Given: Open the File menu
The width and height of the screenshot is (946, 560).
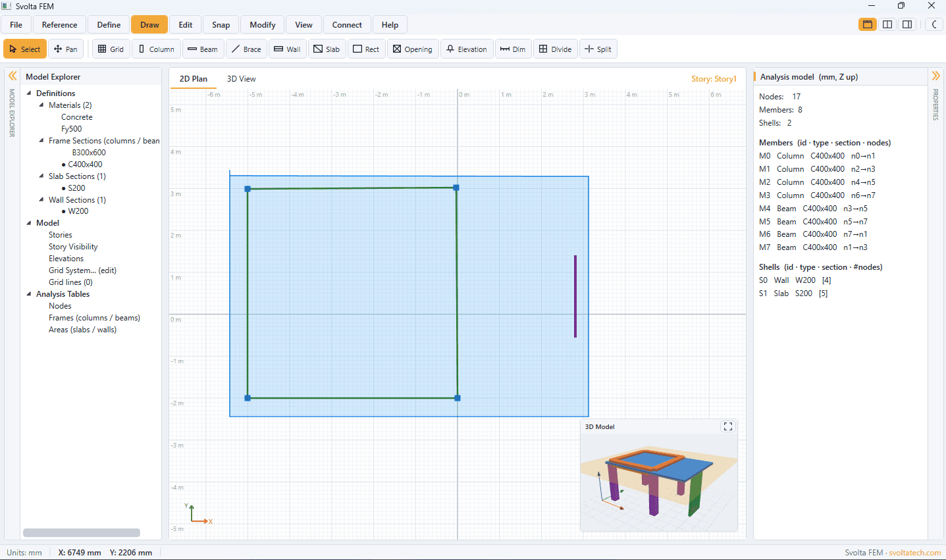Looking at the screenshot, I should coord(16,25).
